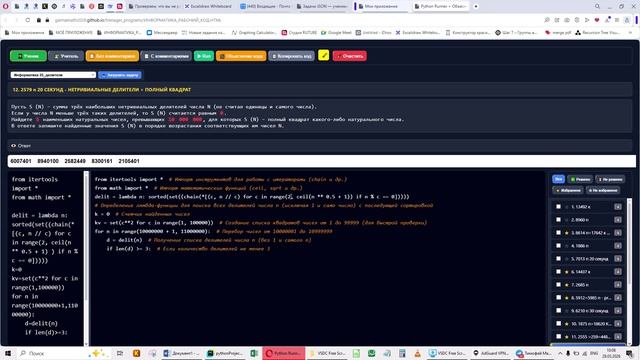The image size is (640, 360).
Task: Click the green Ученик mode button
Action: point(28,56)
